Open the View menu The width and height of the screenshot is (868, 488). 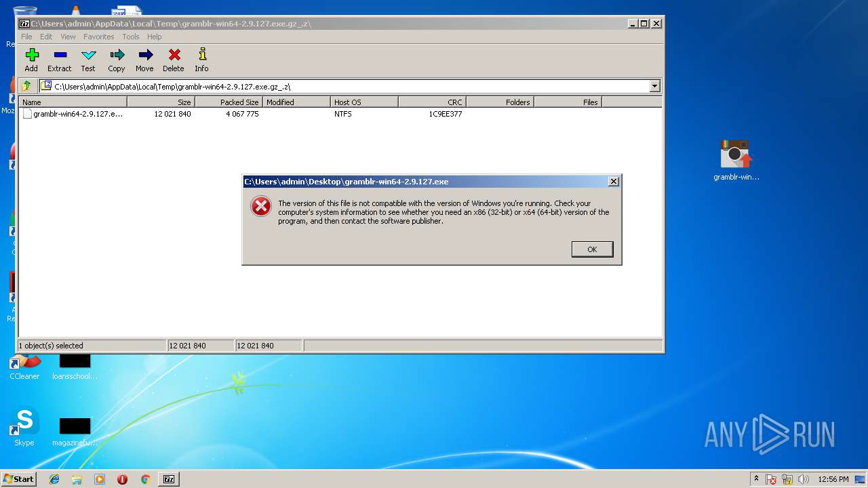[x=68, y=37]
